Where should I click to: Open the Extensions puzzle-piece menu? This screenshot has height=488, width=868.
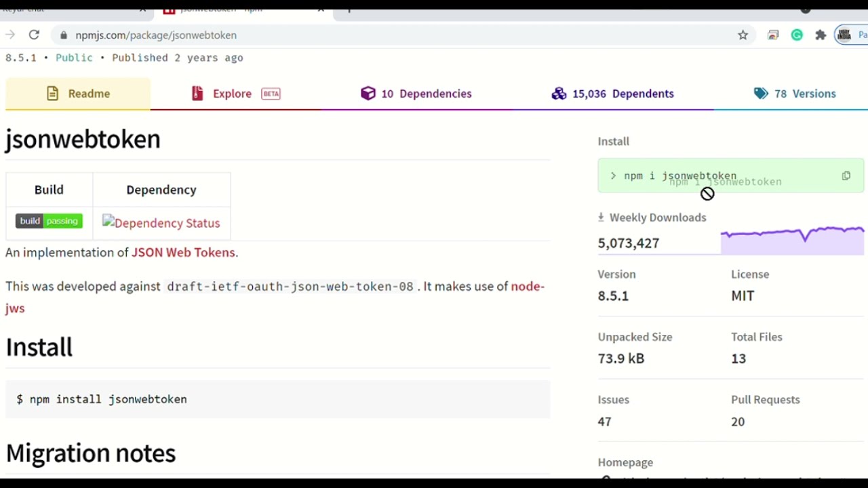click(821, 35)
